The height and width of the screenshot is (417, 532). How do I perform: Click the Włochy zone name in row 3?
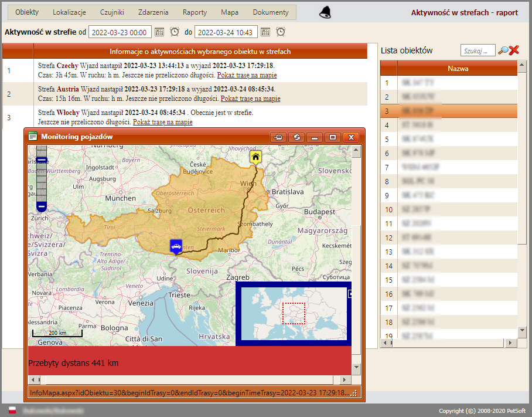coord(68,113)
